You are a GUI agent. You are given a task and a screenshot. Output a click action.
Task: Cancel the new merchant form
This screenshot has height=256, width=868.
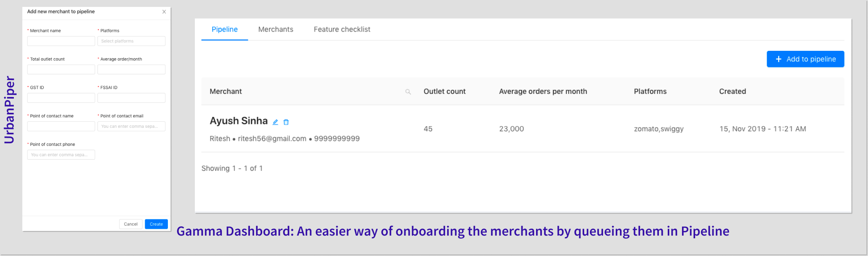tap(131, 224)
